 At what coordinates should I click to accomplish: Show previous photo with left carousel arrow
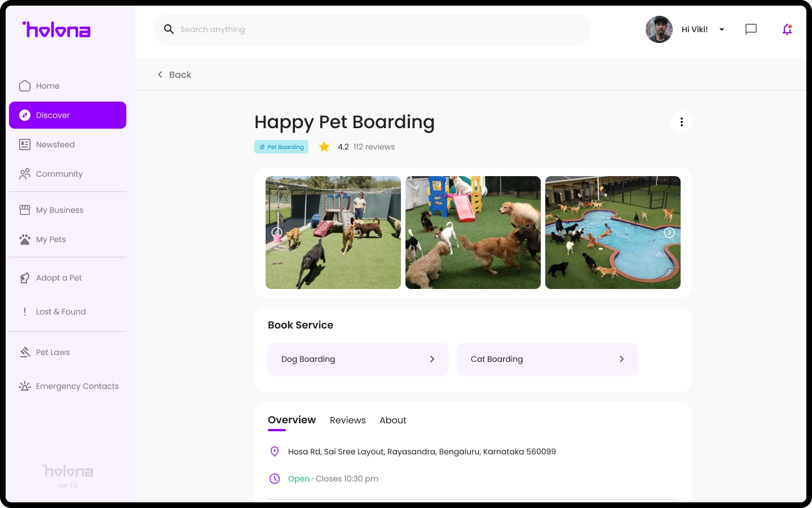coord(277,232)
